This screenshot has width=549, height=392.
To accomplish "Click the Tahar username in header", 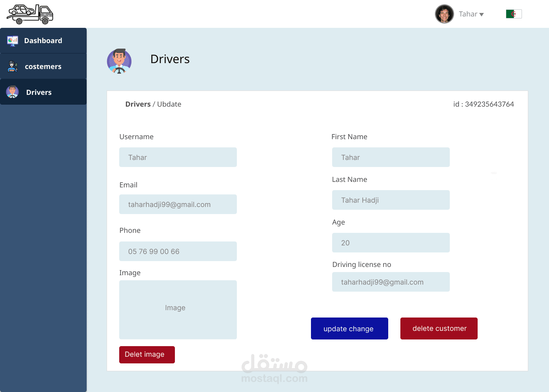I will [x=468, y=14].
